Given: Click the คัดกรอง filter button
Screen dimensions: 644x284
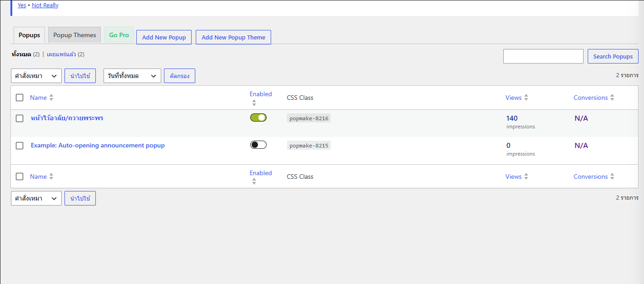Looking at the screenshot, I should [x=179, y=76].
